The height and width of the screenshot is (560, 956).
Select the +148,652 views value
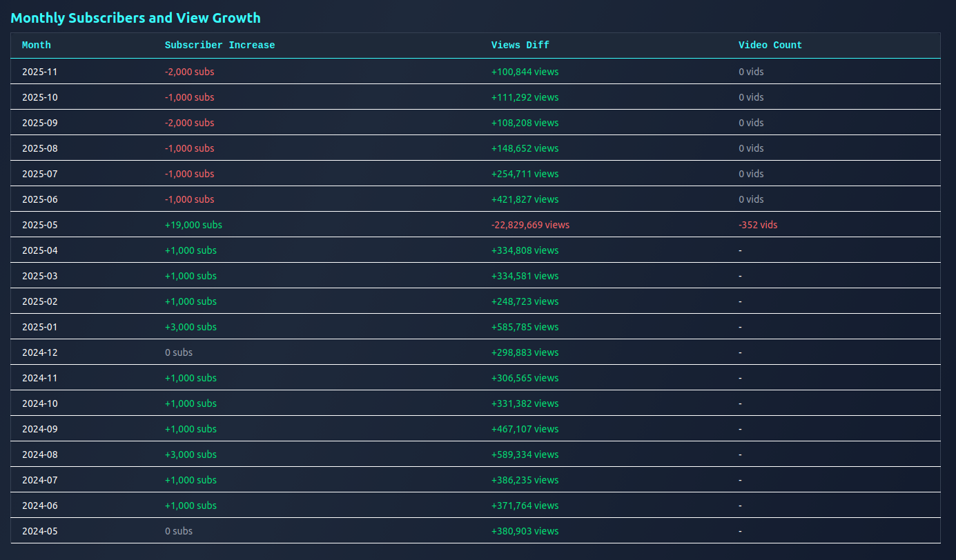pyautogui.click(x=525, y=148)
